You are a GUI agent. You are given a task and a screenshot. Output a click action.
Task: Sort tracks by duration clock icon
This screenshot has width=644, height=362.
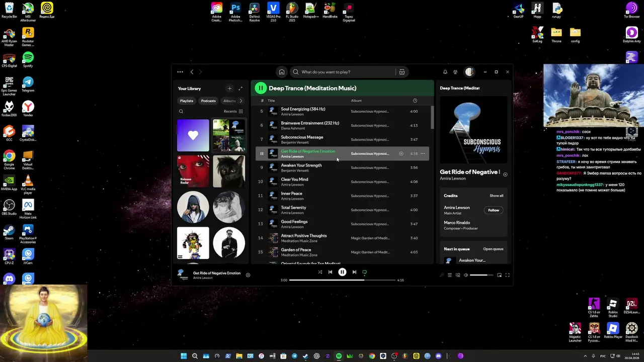click(415, 101)
